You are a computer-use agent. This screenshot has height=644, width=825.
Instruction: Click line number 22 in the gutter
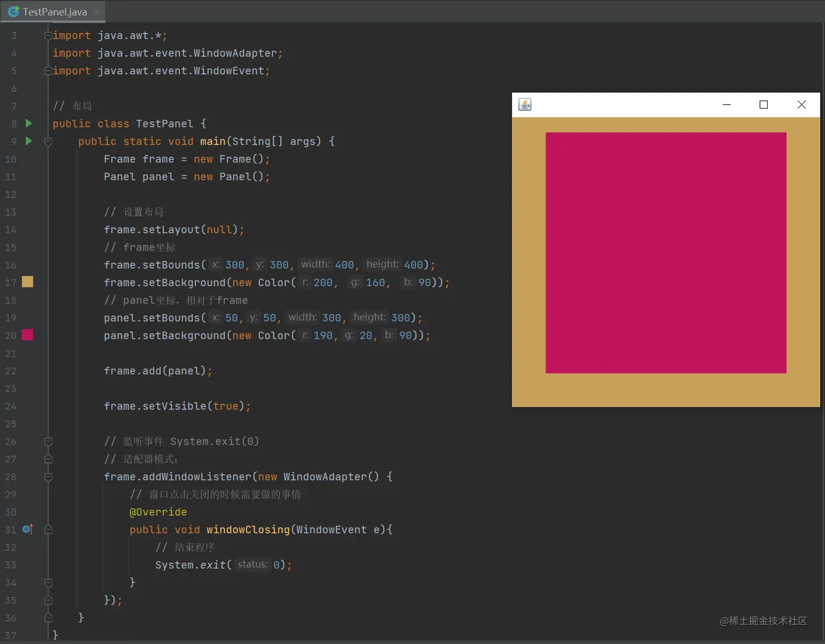tap(11, 371)
